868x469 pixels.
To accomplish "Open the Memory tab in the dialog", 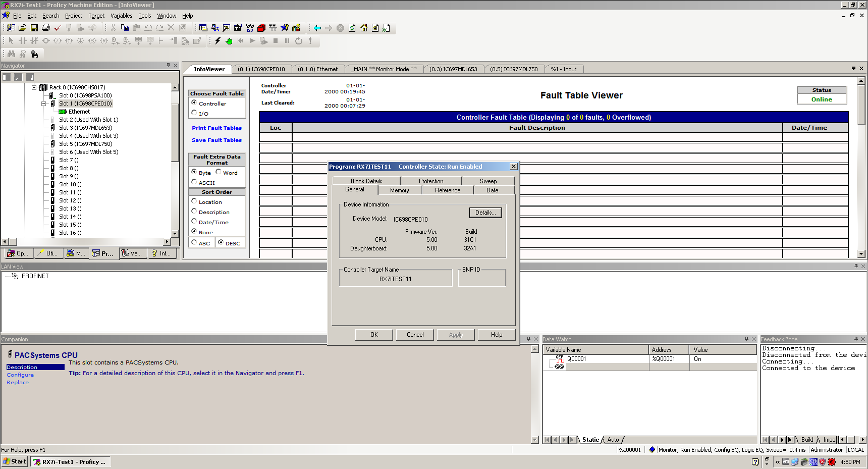I will tap(399, 190).
